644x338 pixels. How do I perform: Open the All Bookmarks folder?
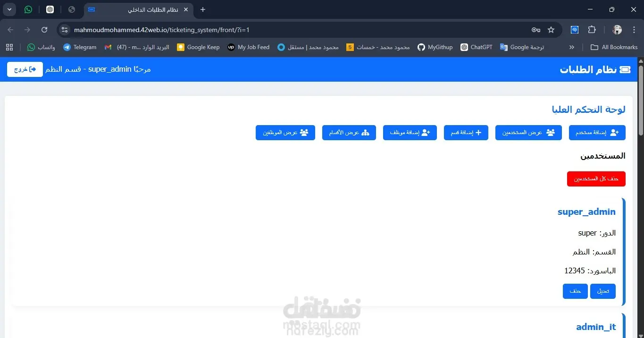click(x=614, y=47)
